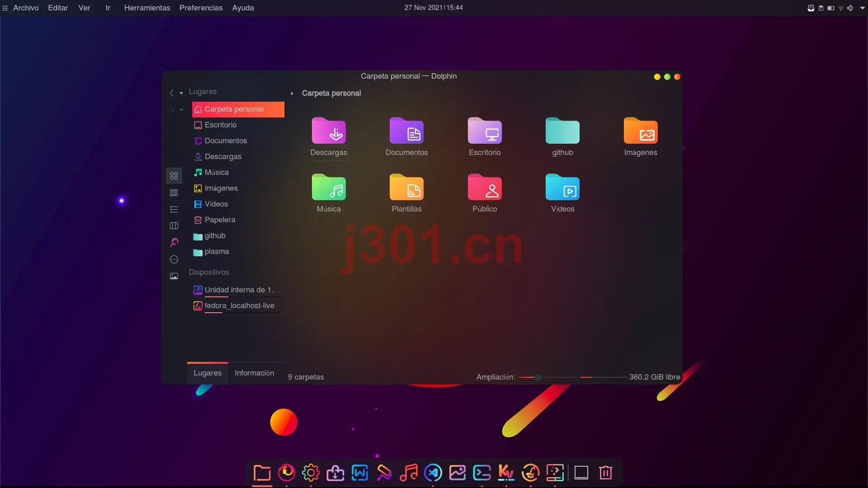Image resolution: width=868 pixels, height=488 pixels.
Task: Select the Escritorio folder icon
Action: [485, 131]
